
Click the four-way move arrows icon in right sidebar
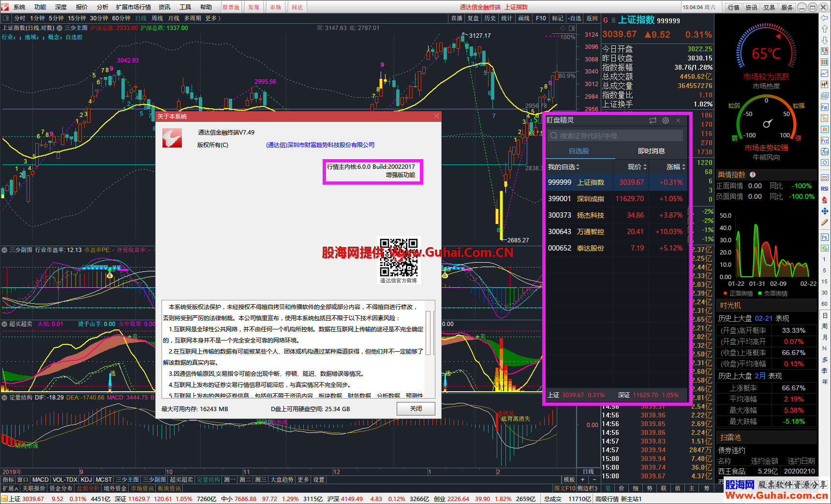pos(825,211)
